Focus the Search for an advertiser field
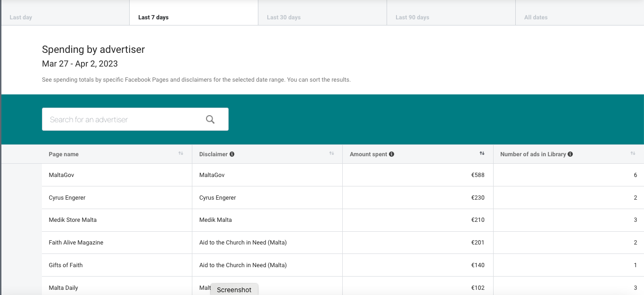Screen dimensions: 644x295 (x=123, y=119)
